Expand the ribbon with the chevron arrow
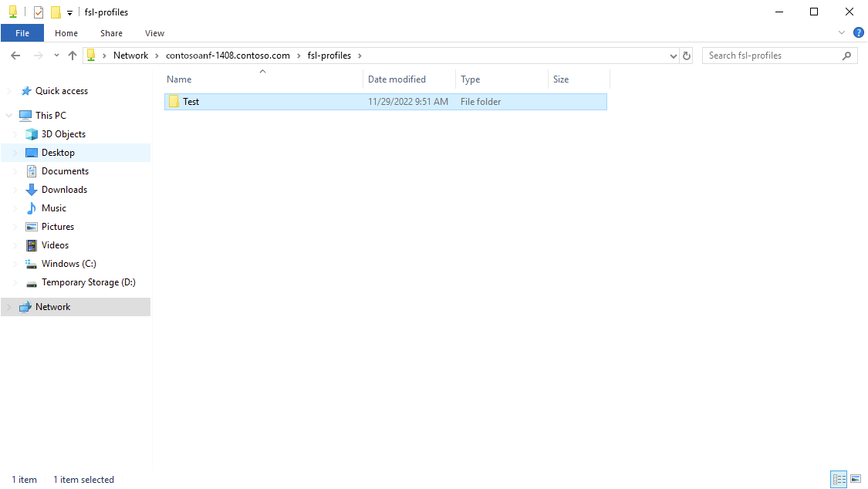The height and width of the screenshot is (489, 868). [841, 32]
